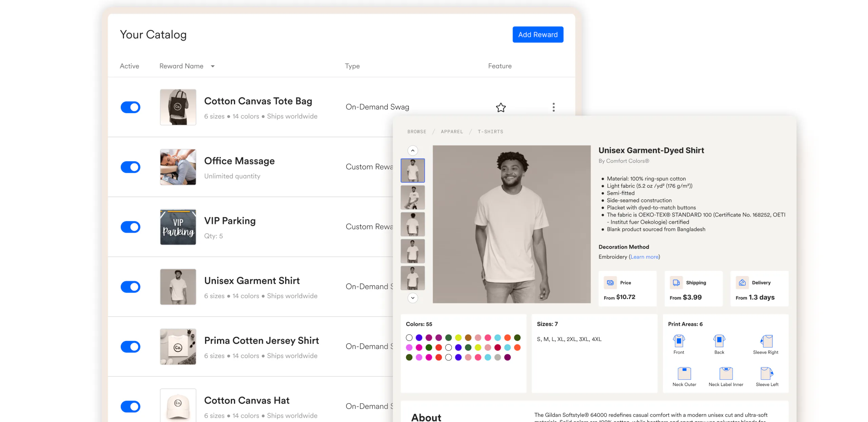Open the Cotton Canvas Tote Bag reward name

(258, 101)
